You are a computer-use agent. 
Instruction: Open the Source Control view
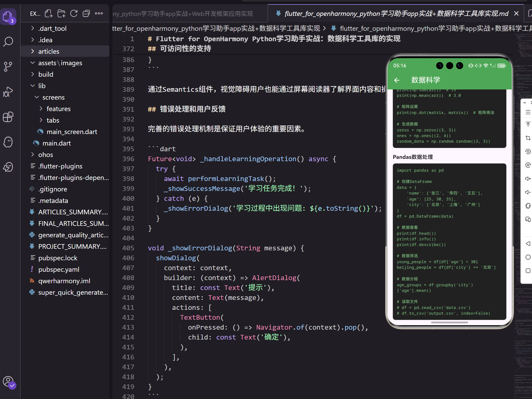[x=8, y=66]
